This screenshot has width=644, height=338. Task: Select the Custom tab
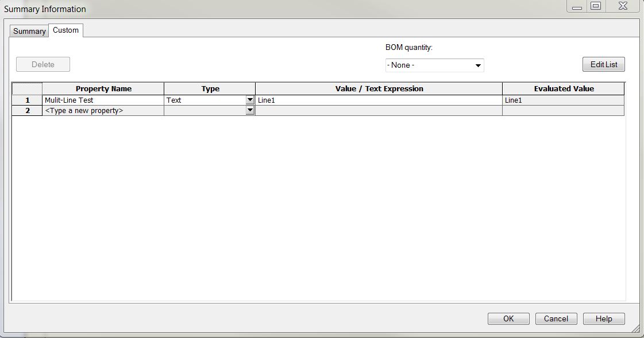[x=65, y=30]
